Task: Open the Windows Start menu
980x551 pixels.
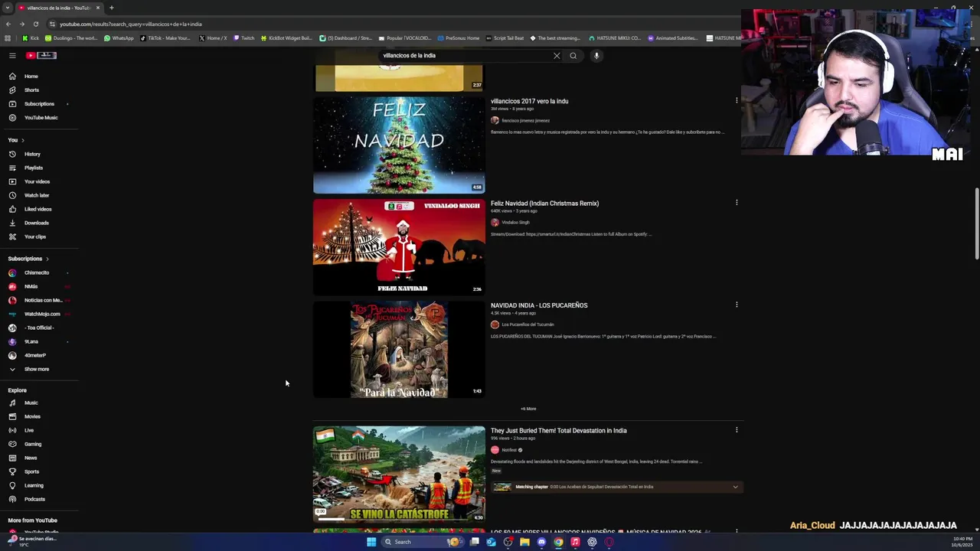Action: (x=371, y=542)
